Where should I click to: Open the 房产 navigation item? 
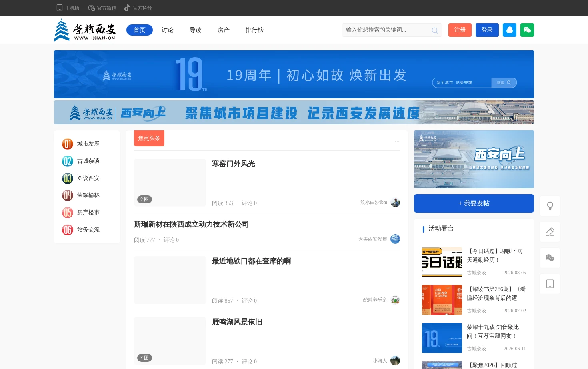(x=224, y=30)
